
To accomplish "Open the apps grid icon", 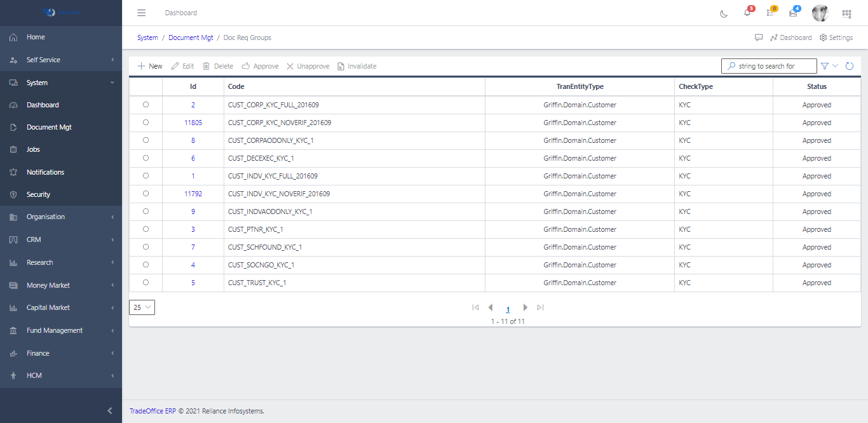I will [x=846, y=13].
